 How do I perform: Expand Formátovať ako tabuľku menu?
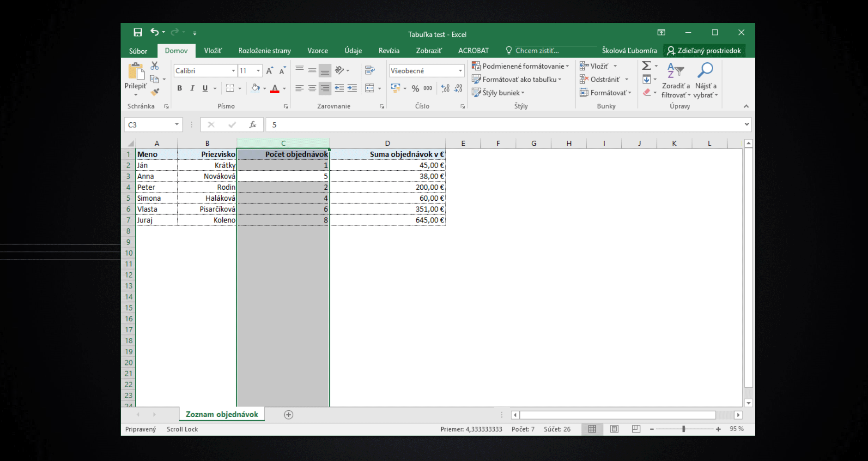516,79
